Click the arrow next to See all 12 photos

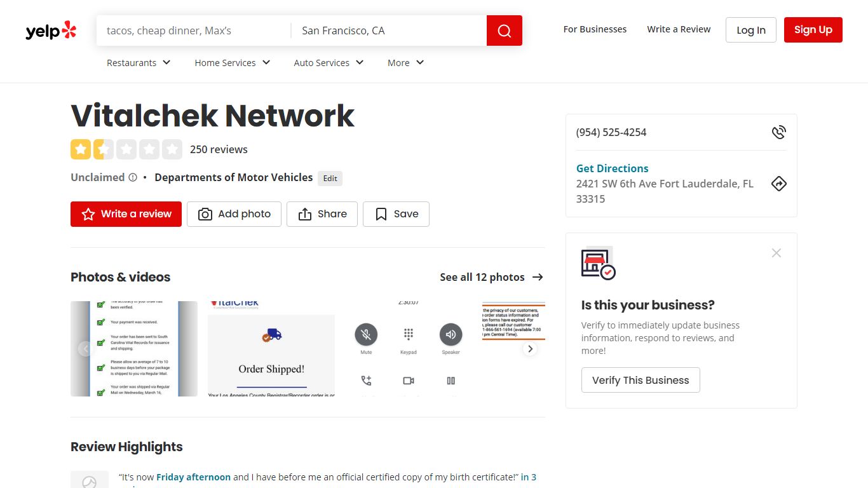[x=538, y=277]
